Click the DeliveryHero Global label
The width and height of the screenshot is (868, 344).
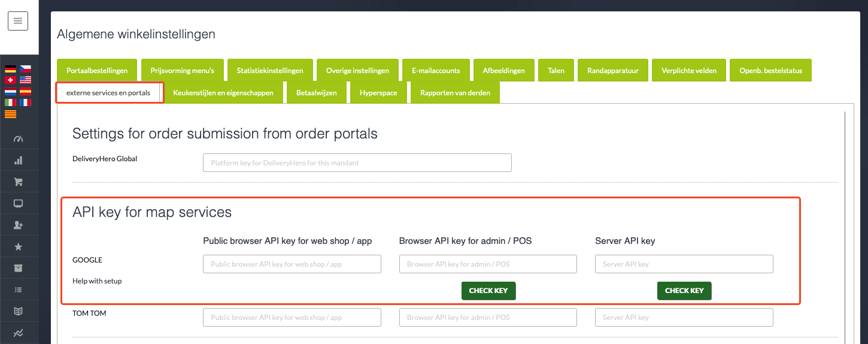click(105, 159)
